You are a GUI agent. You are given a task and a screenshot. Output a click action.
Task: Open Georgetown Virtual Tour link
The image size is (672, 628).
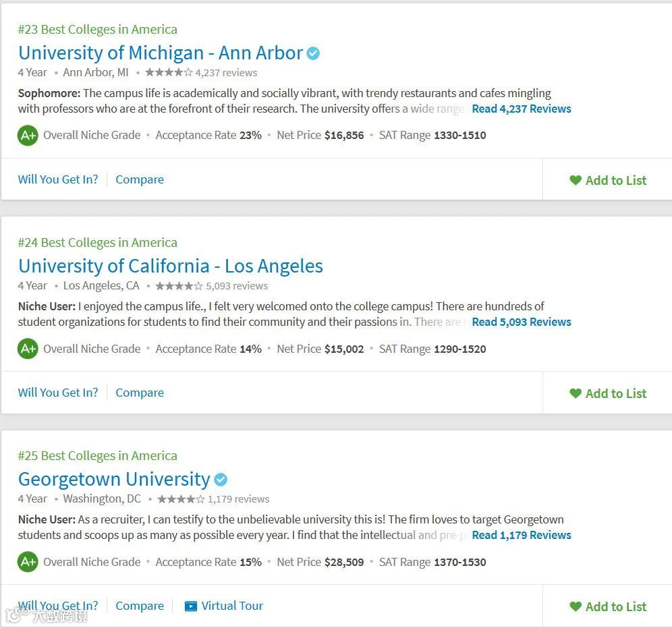232,606
